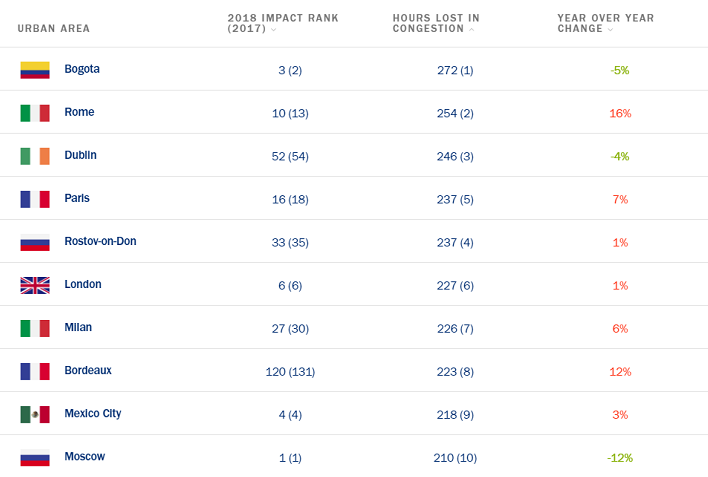Select the Milan urban area link
The width and height of the screenshot is (708, 477).
pos(78,327)
